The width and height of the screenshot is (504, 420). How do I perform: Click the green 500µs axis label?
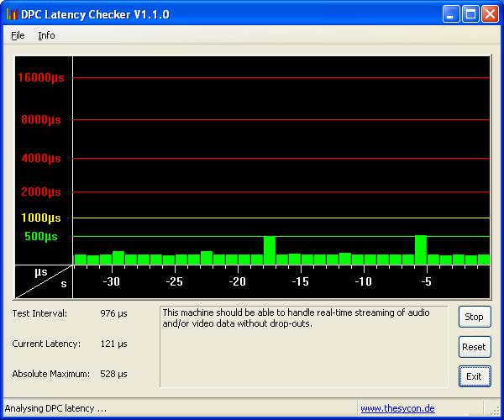[41, 237]
